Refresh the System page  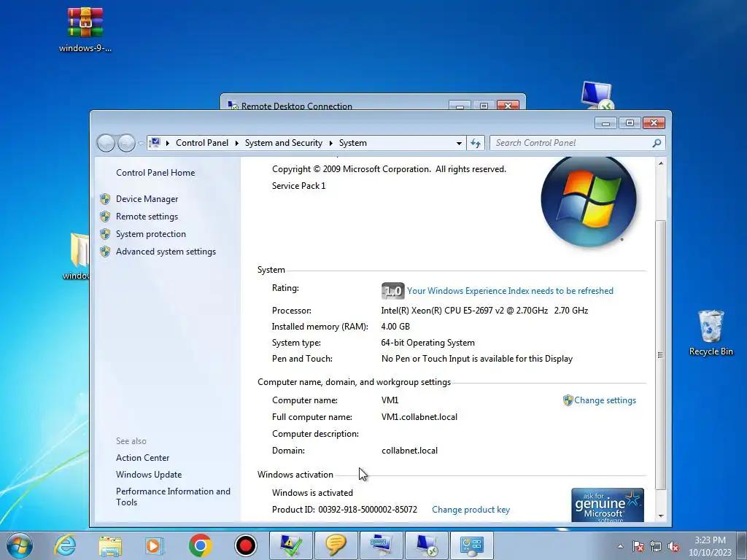[x=476, y=143]
